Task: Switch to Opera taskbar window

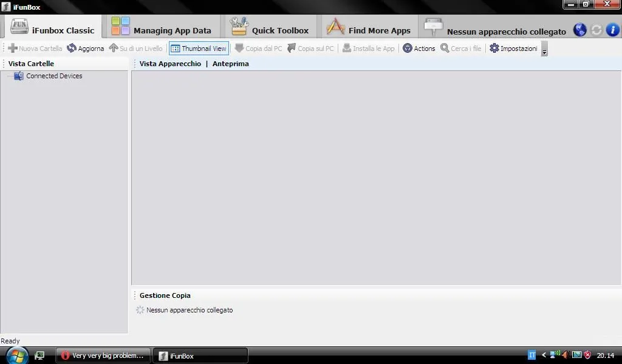Action: (103, 356)
